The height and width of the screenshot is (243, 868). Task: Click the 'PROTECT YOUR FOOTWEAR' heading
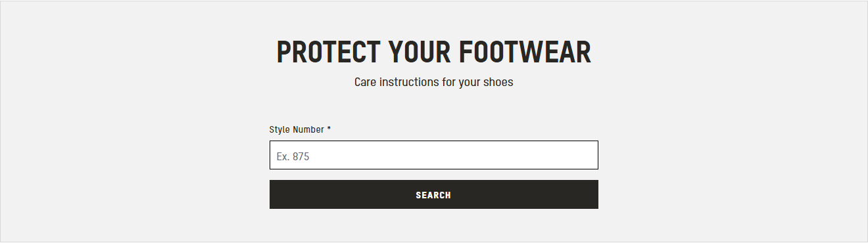coord(434,53)
